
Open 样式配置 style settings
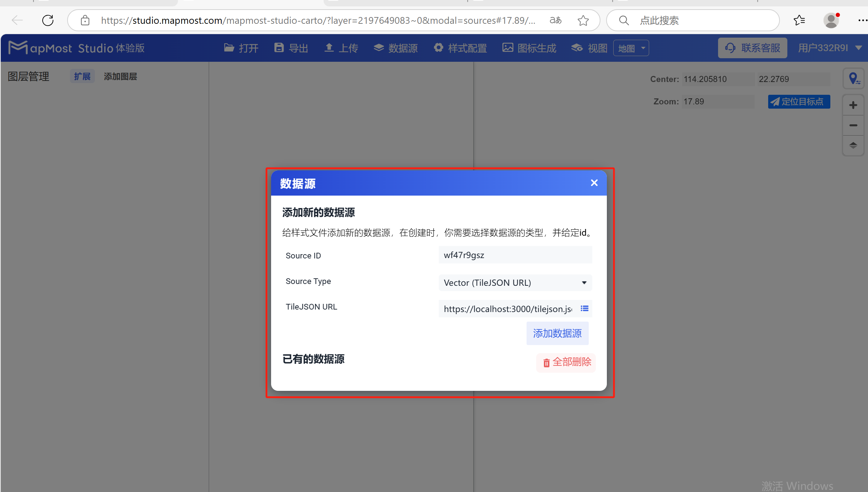pos(460,48)
